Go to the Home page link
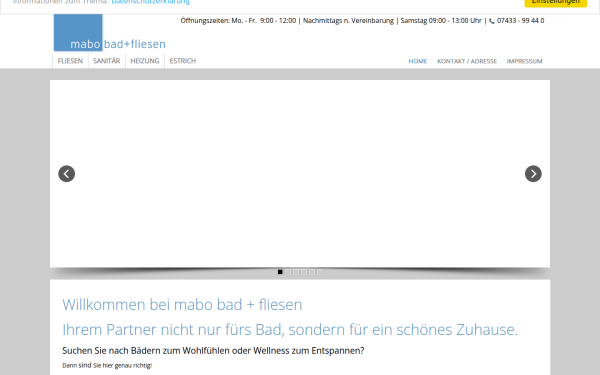 417,61
